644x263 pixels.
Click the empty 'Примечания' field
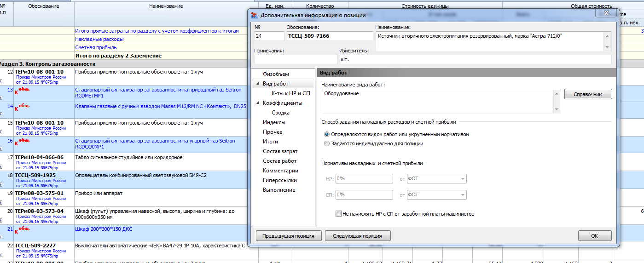click(x=296, y=59)
